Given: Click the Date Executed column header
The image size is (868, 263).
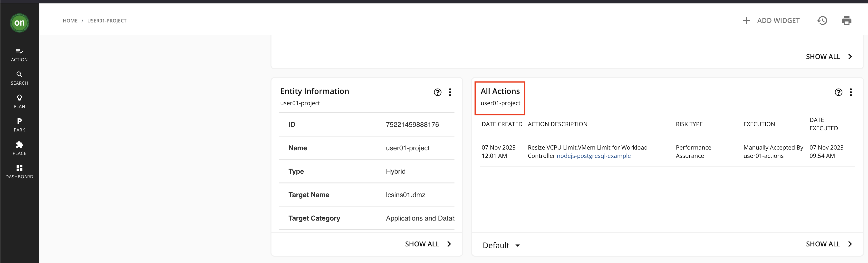Looking at the screenshot, I should coord(823,124).
